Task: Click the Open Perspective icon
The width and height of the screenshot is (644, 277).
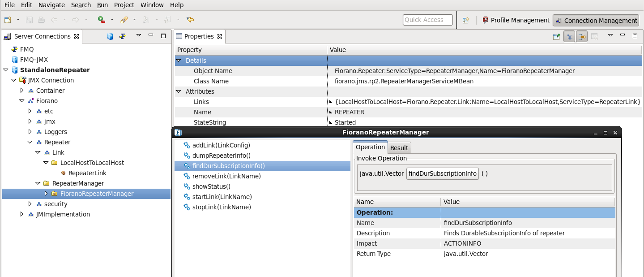Action: point(466,20)
